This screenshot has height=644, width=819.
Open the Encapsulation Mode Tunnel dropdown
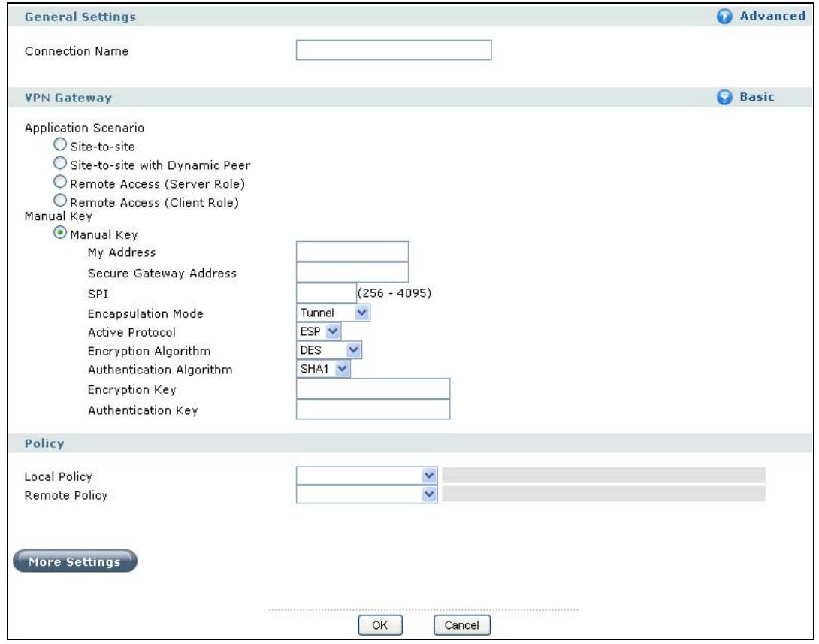(333, 313)
